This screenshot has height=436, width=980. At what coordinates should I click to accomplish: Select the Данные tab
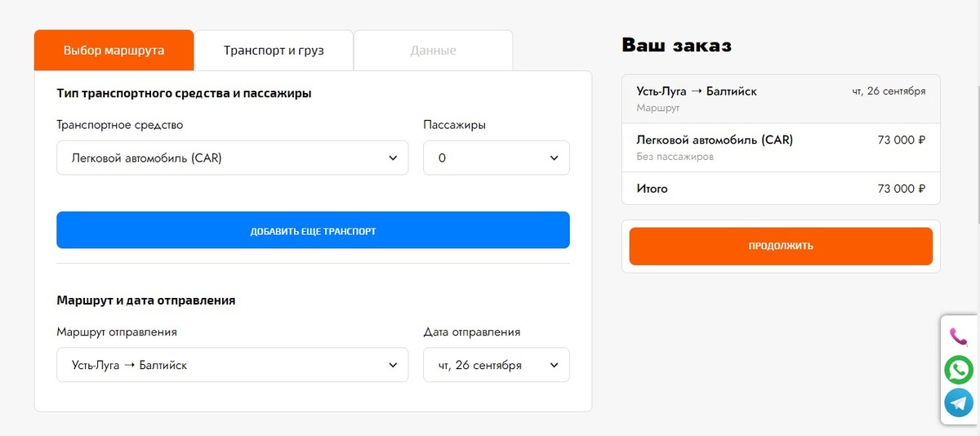(x=433, y=51)
